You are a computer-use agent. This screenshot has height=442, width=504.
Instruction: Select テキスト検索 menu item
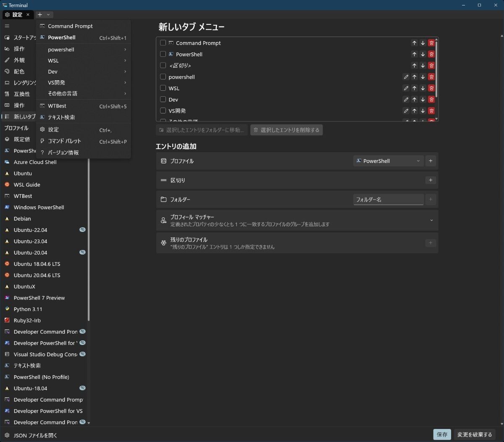click(84, 117)
